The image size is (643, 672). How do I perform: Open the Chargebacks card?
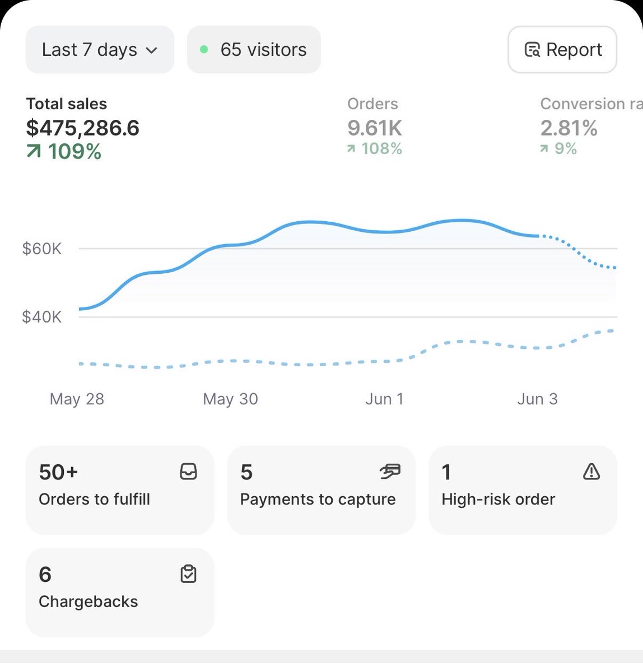tap(120, 592)
